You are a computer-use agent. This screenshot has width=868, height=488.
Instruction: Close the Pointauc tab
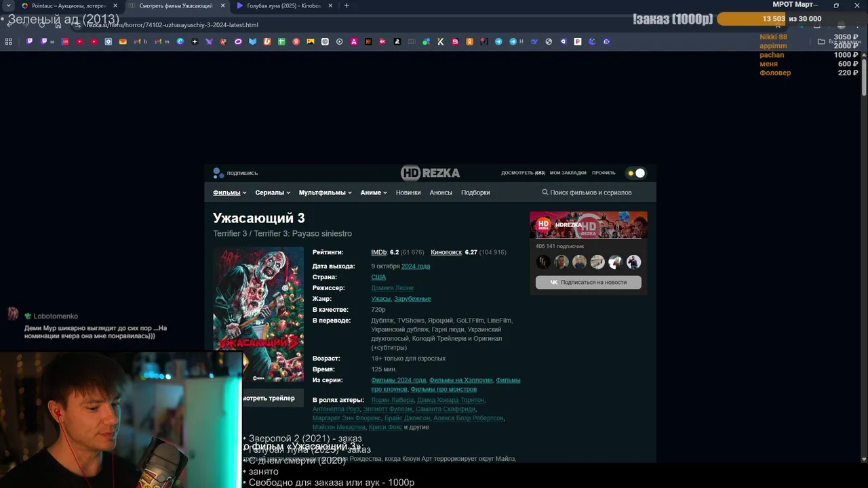[115, 5]
